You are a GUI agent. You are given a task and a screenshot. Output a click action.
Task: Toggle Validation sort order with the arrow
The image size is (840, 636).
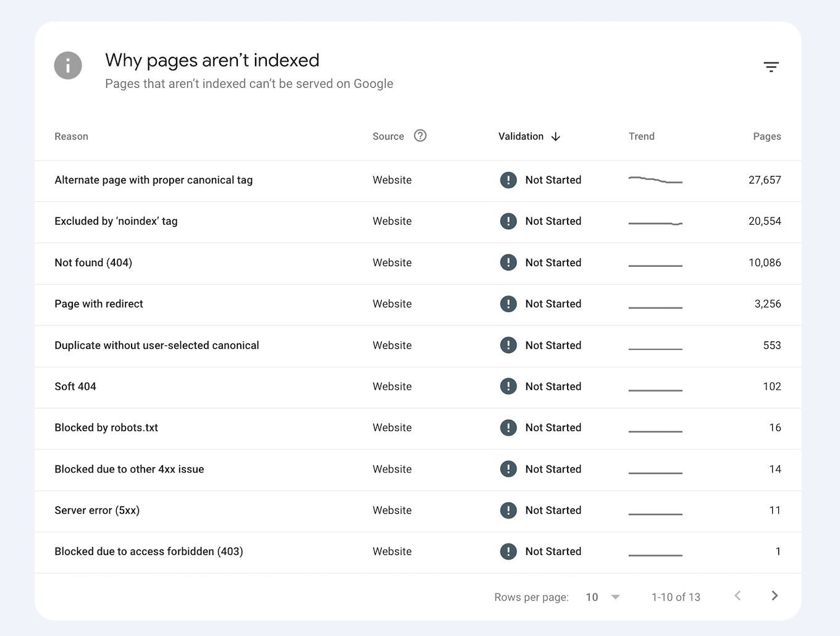click(x=555, y=136)
